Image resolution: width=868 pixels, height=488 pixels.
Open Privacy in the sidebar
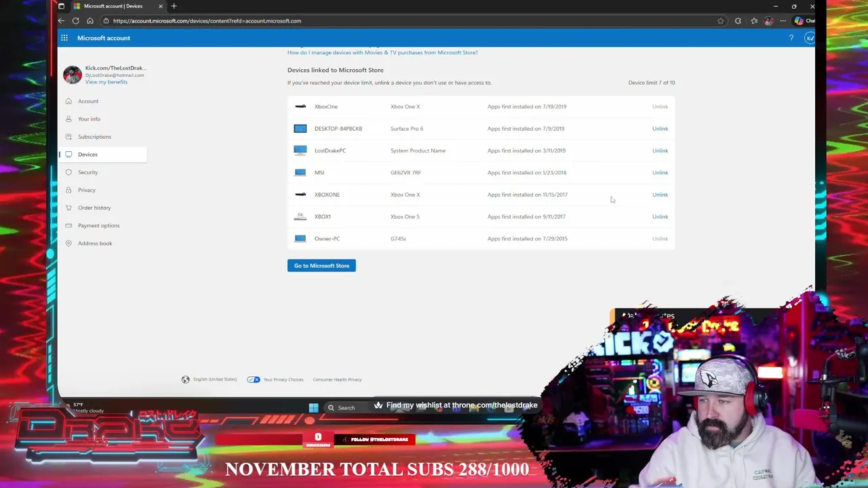(86, 190)
